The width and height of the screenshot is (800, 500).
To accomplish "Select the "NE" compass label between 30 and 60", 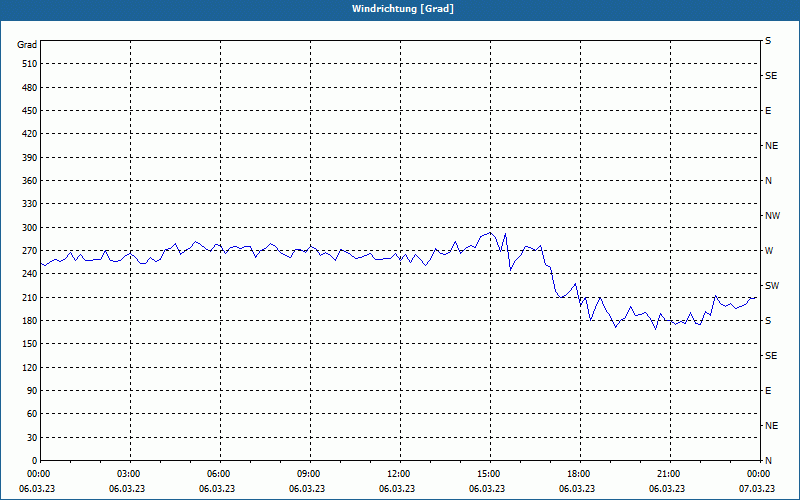I will [x=771, y=426].
